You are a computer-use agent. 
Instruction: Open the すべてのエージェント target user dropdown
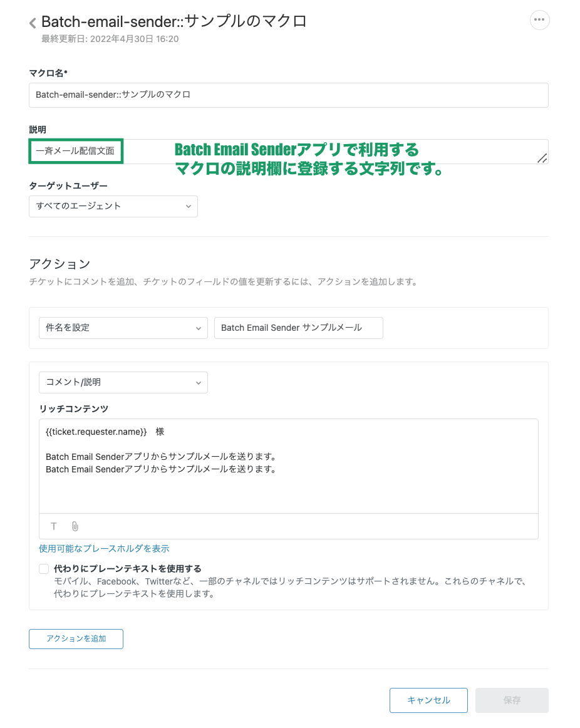(x=113, y=206)
